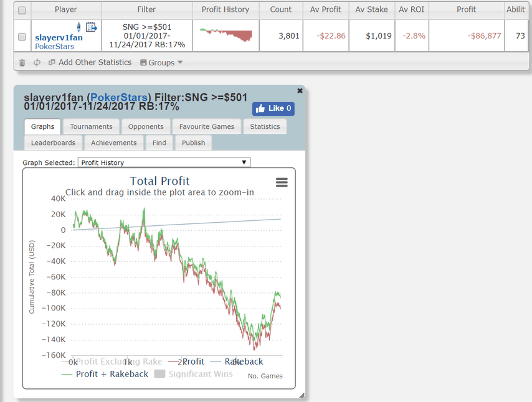
Task: Tick the slayerv1fan row checkbox
Action: tap(22, 37)
